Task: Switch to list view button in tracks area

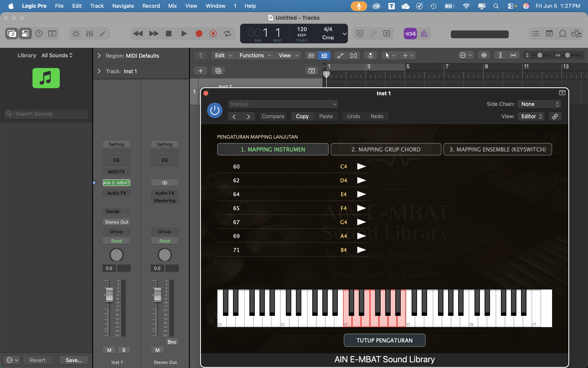Action: tap(324, 55)
